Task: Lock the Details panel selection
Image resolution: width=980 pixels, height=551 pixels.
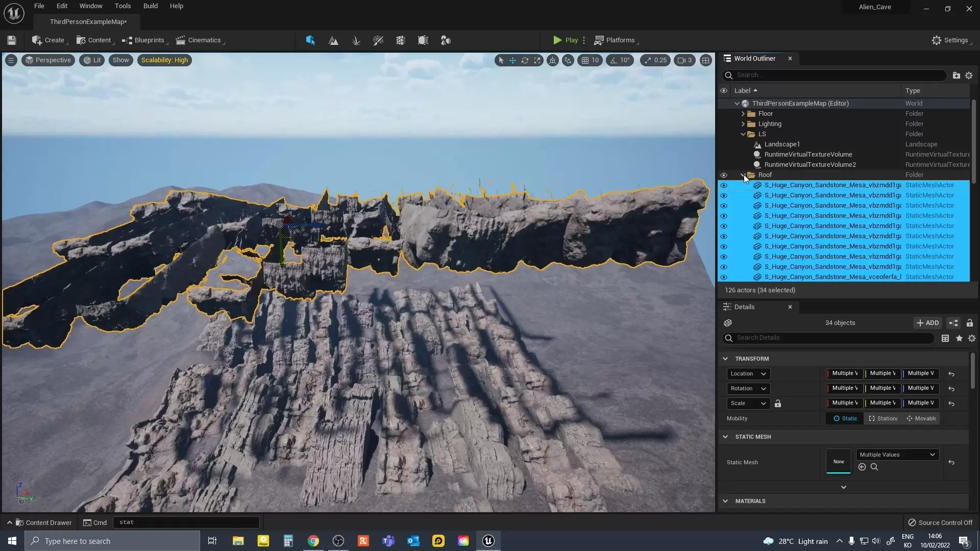Action: [x=969, y=323]
